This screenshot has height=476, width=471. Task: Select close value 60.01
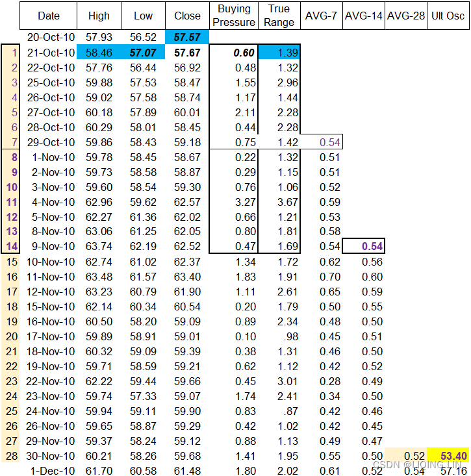(x=187, y=112)
